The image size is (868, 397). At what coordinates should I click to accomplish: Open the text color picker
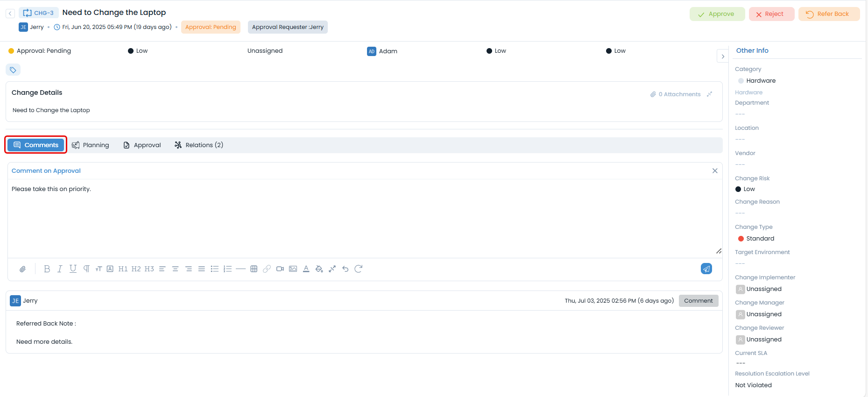[x=306, y=269]
